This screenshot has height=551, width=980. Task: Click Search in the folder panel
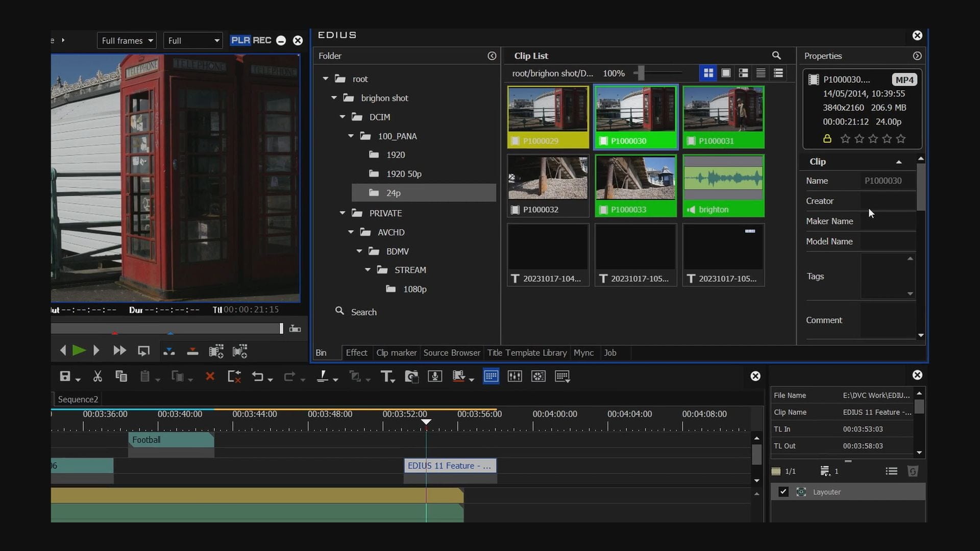tap(363, 312)
